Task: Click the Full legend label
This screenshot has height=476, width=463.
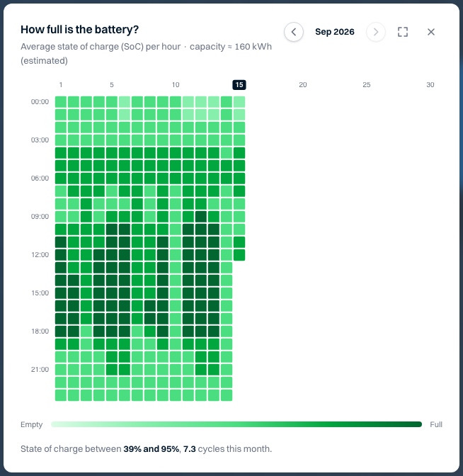Action: (436, 424)
